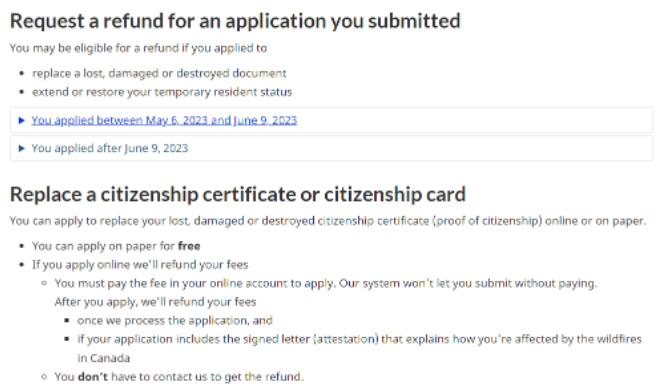Click 'You don't have to contact us' line
This screenshot has height=392, width=668.
click(179, 377)
